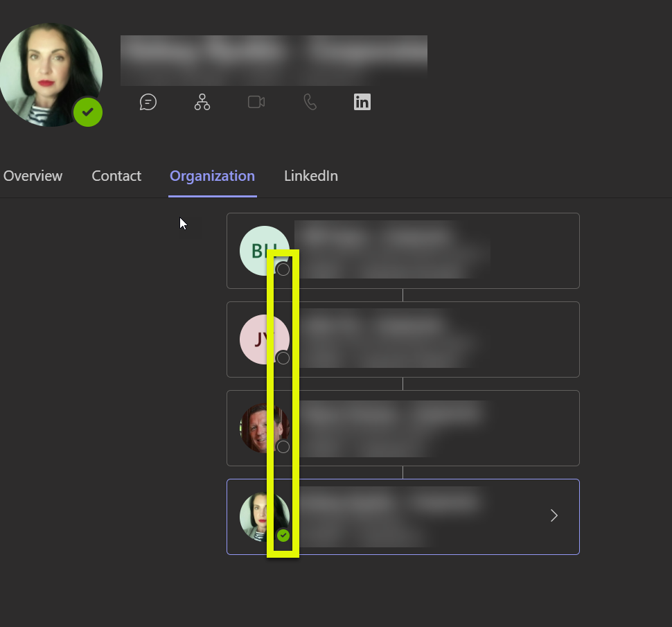Start a video call via the camera icon

tap(256, 101)
